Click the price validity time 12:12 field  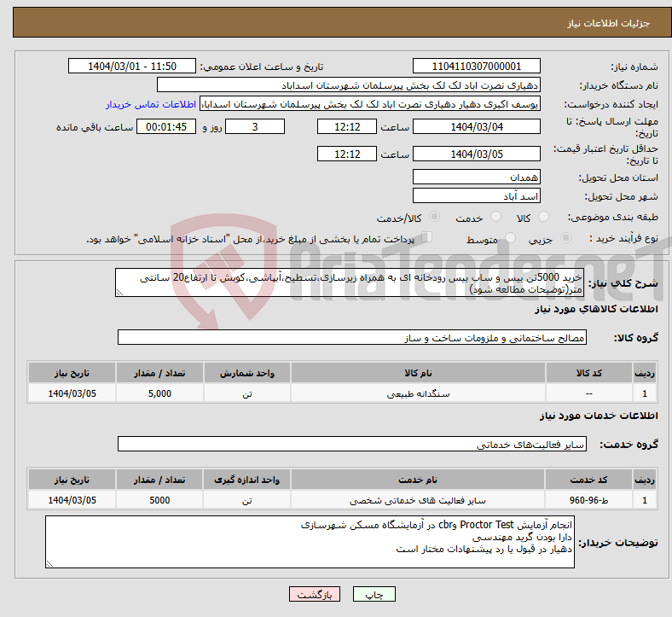[x=347, y=154]
